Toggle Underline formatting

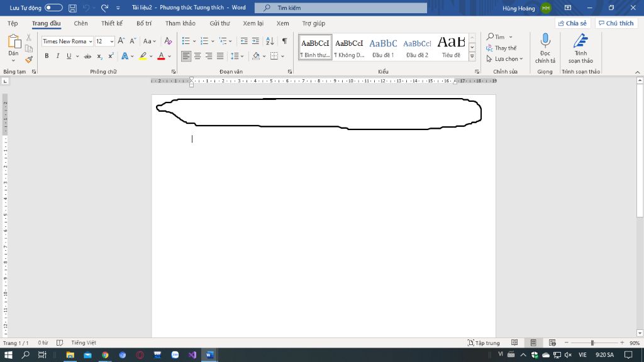[69, 56]
